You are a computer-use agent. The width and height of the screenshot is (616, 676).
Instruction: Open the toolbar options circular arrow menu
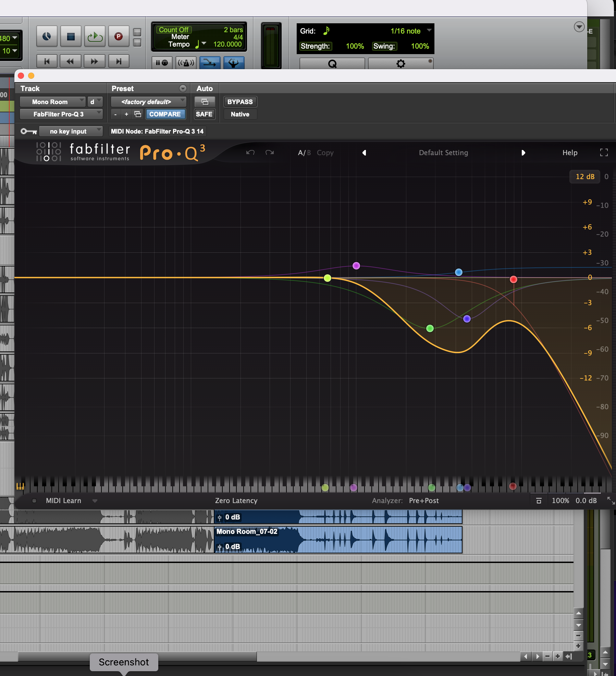coord(579,27)
